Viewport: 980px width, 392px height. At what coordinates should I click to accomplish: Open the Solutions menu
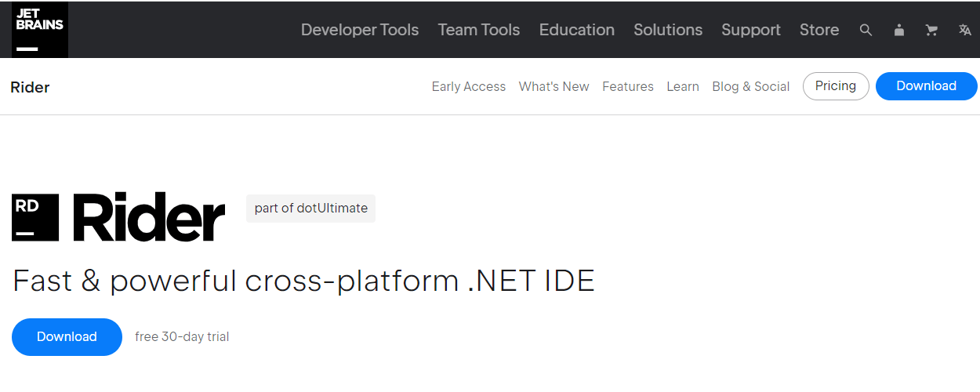[x=668, y=30]
